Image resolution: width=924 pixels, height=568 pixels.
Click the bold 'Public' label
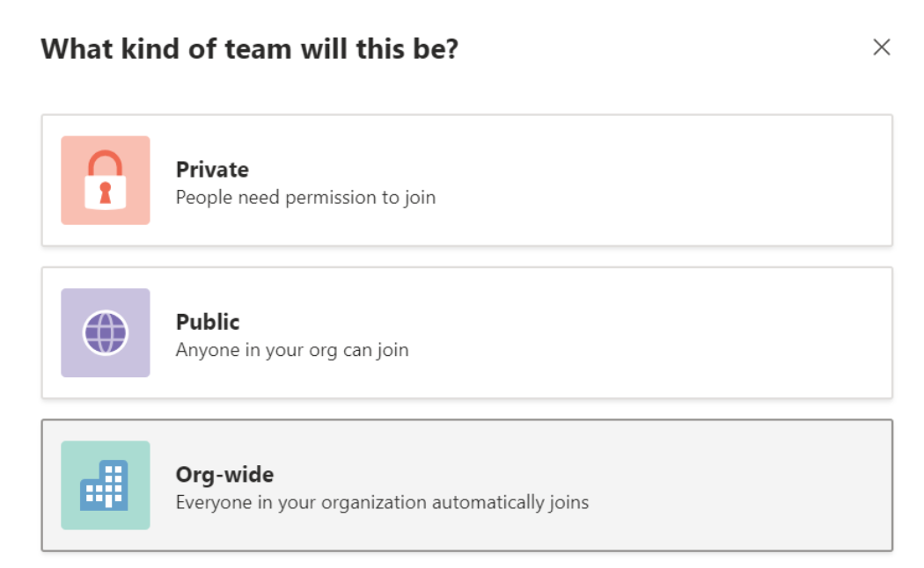click(x=208, y=322)
